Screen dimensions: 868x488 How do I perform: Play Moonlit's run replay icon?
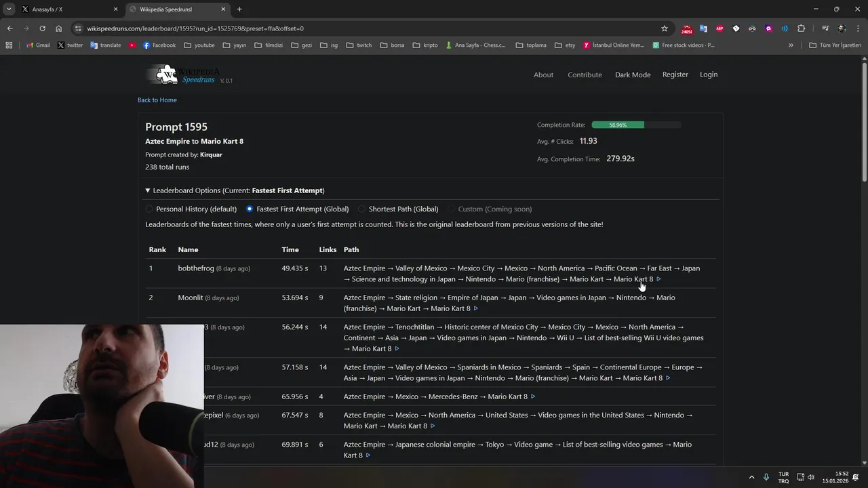[x=476, y=308]
